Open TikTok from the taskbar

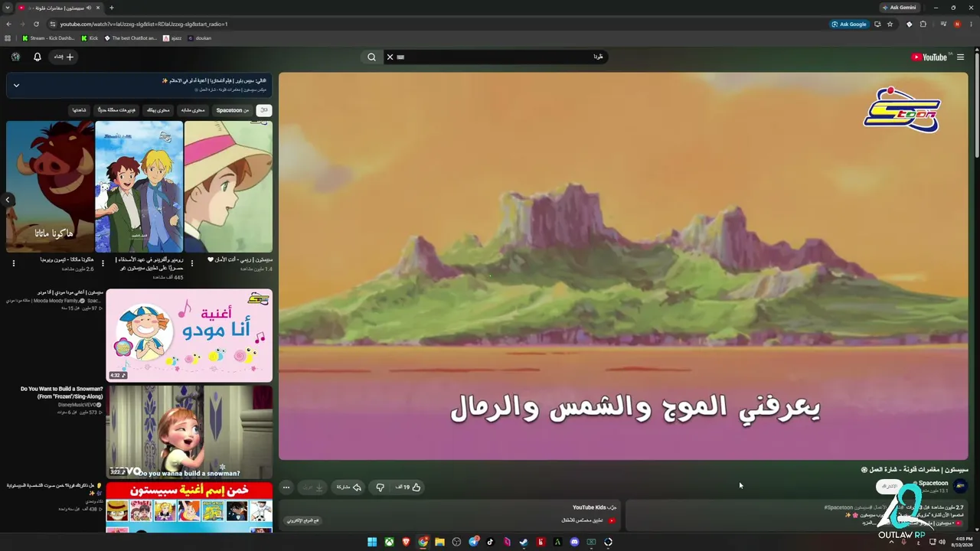(x=490, y=542)
